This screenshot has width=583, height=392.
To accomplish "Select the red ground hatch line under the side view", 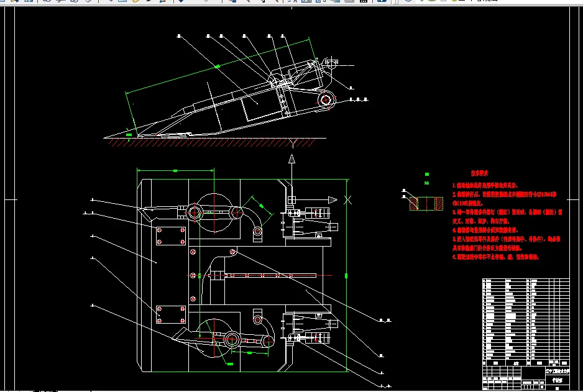I will pos(211,143).
